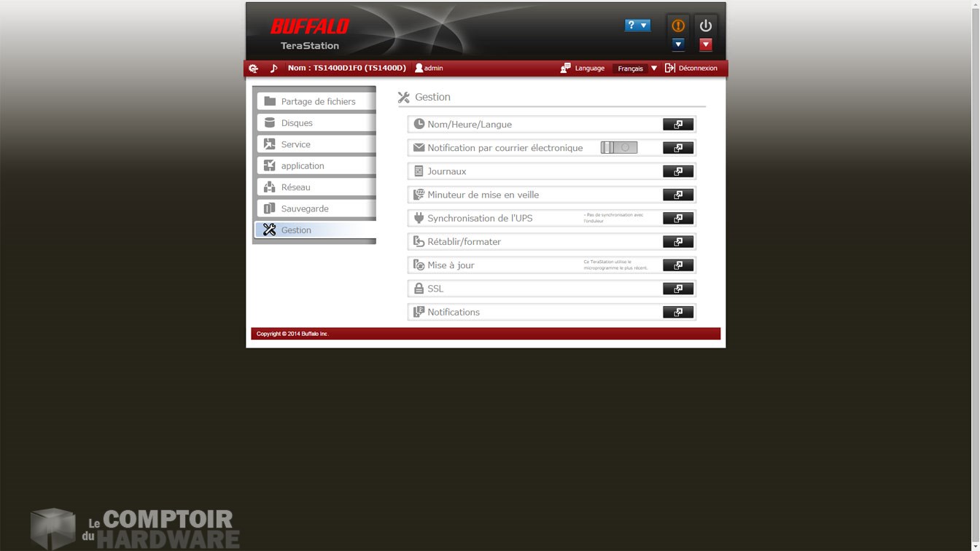Image resolution: width=980 pixels, height=551 pixels.
Task: Open the Français language dropdown
Action: pyautogui.click(x=637, y=69)
